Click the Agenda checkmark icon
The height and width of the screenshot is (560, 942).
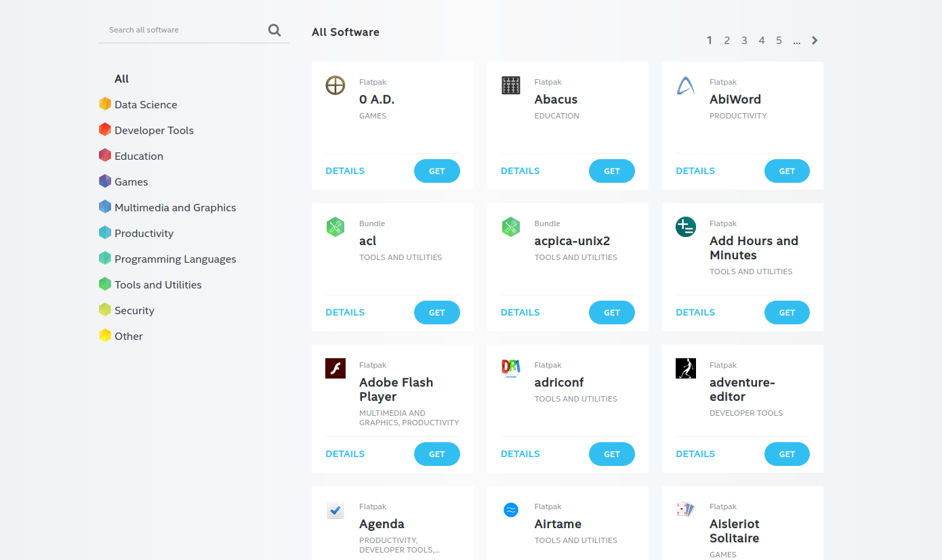click(335, 510)
